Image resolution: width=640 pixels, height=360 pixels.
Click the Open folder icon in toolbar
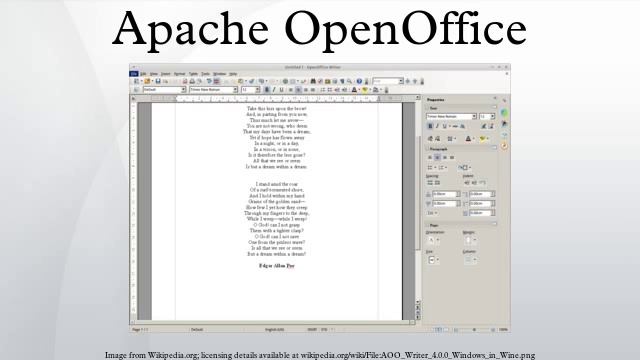coord(147,81)
